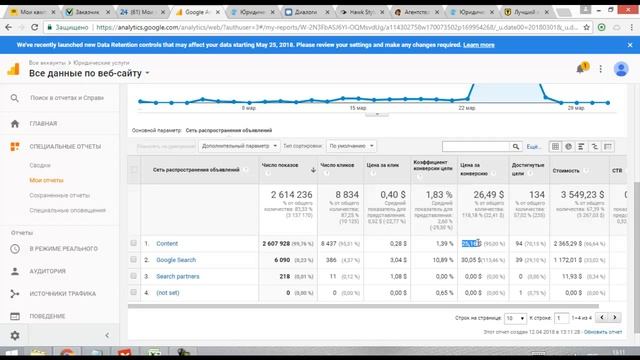640x360 pixels.
Task: Switch to the Заказчик browser tab
Action: coord(87,12)
